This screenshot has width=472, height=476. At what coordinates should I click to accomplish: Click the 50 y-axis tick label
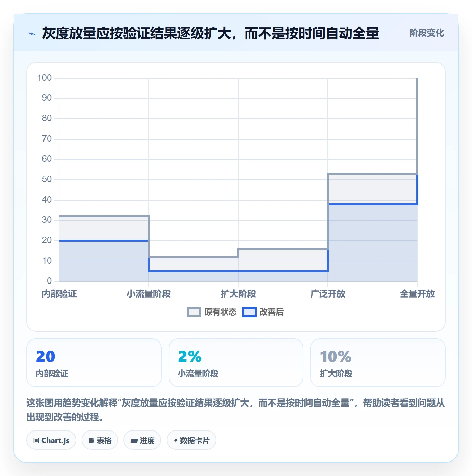point(47,179)
